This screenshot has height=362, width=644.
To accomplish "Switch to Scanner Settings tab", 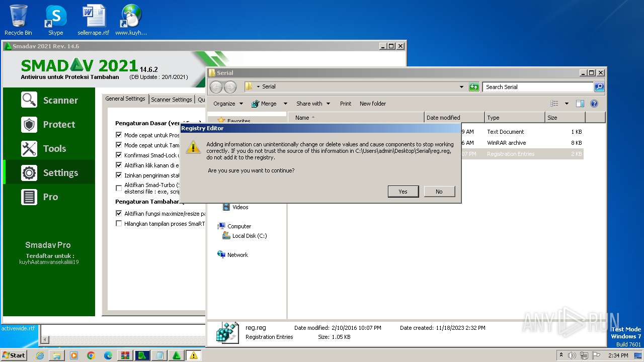I will point(172,100).
